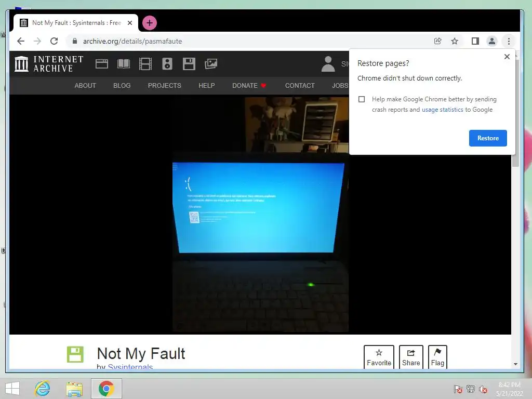Click the Favorite button
This screenshot has height=399, width=532.
coord(379,356)
